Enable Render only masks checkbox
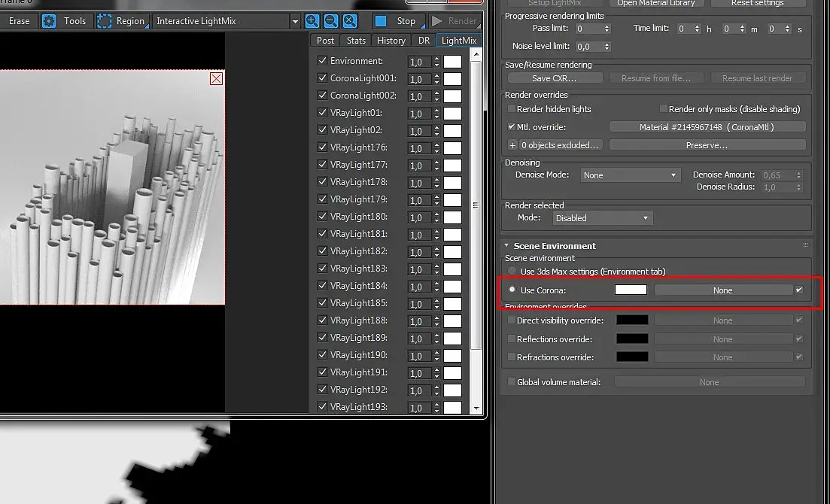The width and height of the screenshot is (830, 504). click(x=663, y=108)
